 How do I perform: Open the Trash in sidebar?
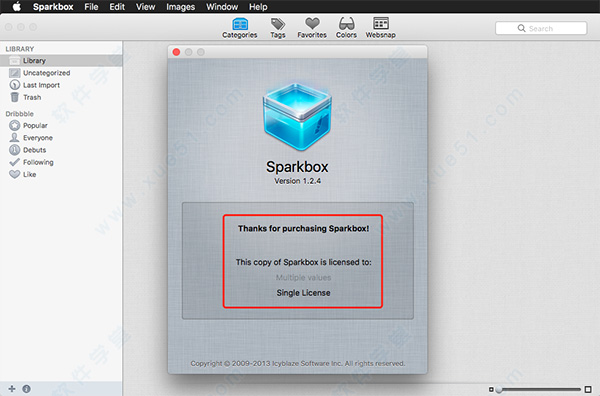click(61, 97)
